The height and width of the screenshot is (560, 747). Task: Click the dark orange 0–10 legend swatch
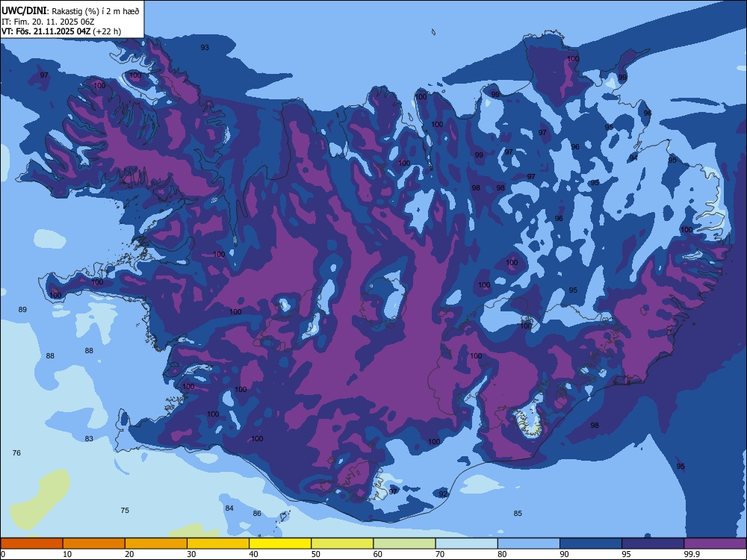tap(31, 544)
